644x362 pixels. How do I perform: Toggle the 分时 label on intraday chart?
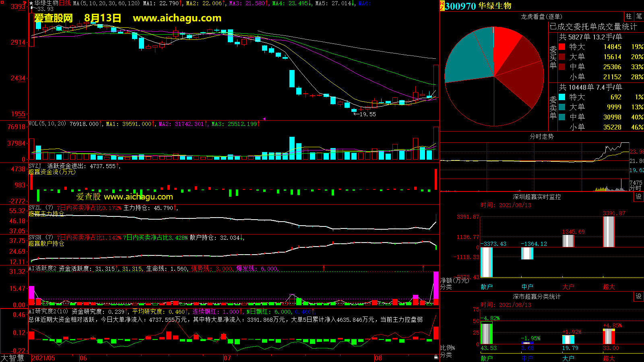pyautogui.click(x=635, y=188)
